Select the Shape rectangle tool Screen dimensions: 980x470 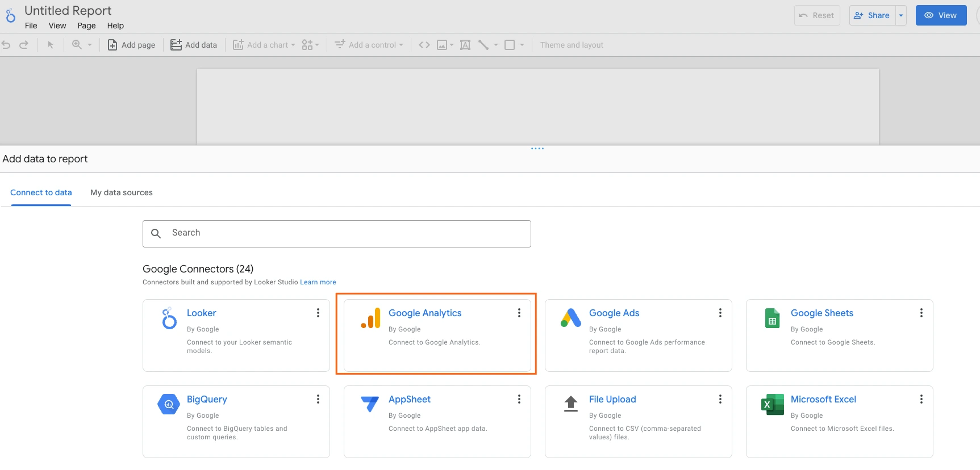pos(510,45)
